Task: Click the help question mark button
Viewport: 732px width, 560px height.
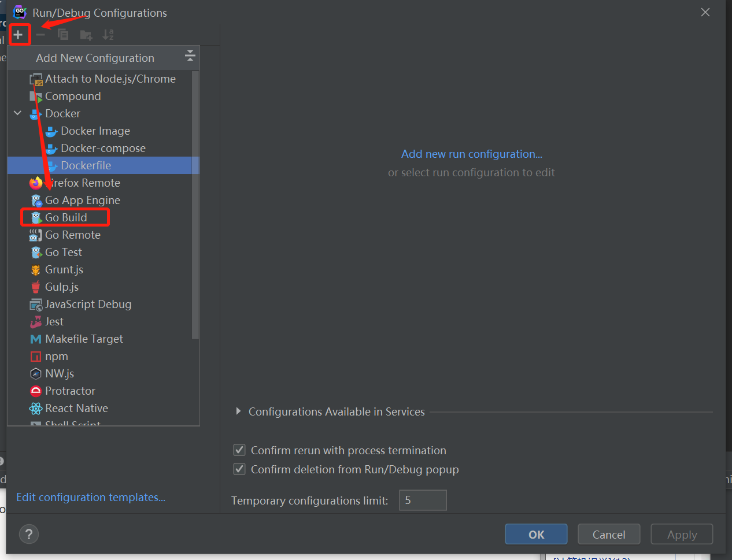Action: 29,534
